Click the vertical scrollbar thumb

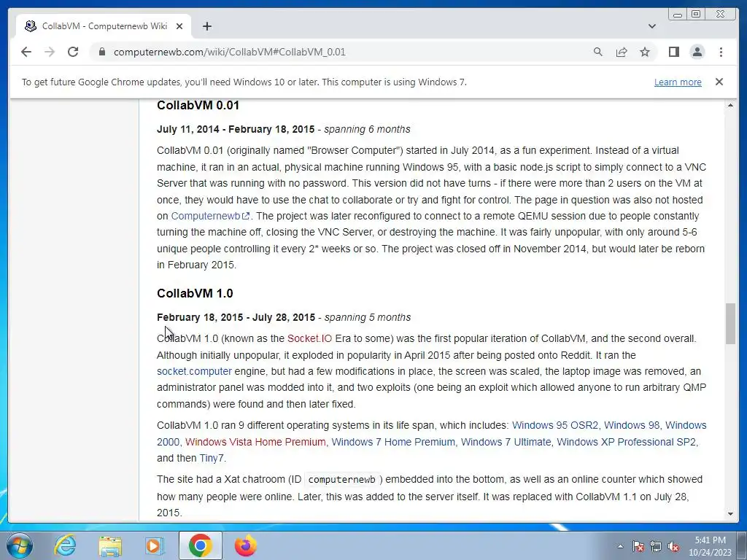(730, 324)
